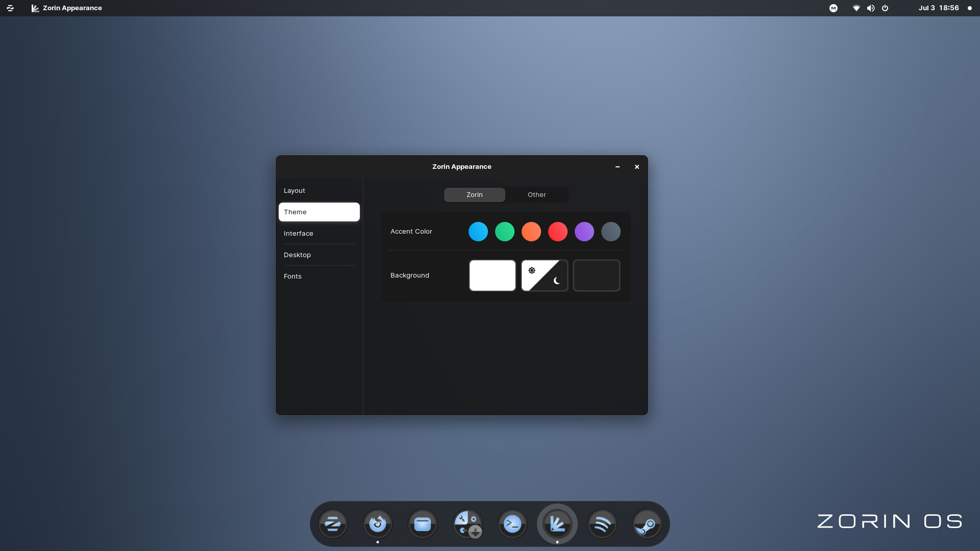Open the Interface sidebar section
This screenshot has width=980, height=551.
pos(319,234)
